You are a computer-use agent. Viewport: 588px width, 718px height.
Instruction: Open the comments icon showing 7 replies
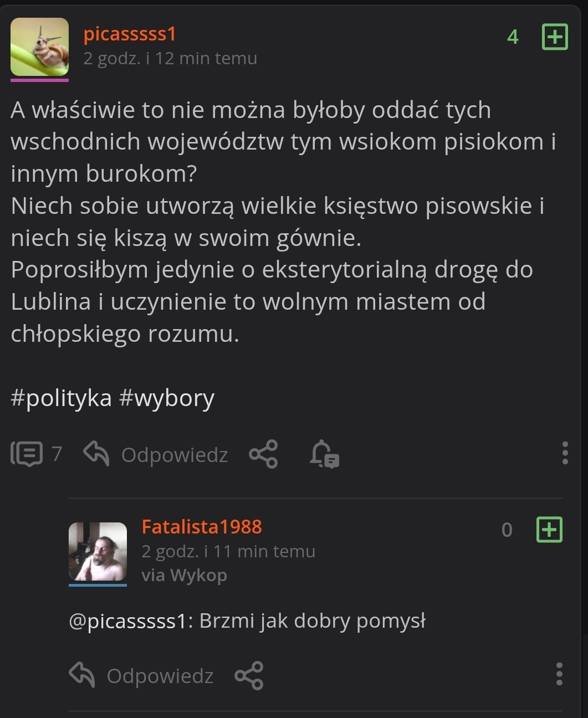27,454
